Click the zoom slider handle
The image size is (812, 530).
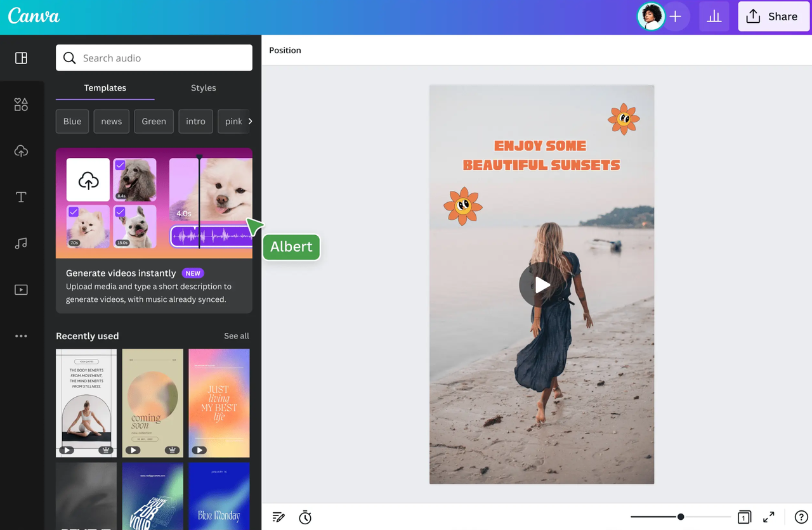click(x=681, y=517)
